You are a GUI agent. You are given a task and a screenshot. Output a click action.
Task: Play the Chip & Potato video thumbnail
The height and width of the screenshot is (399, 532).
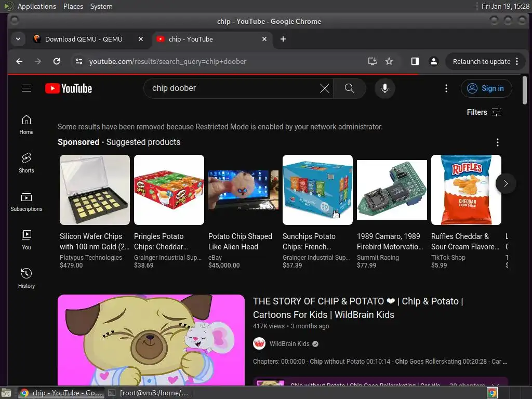coord(151,340)
